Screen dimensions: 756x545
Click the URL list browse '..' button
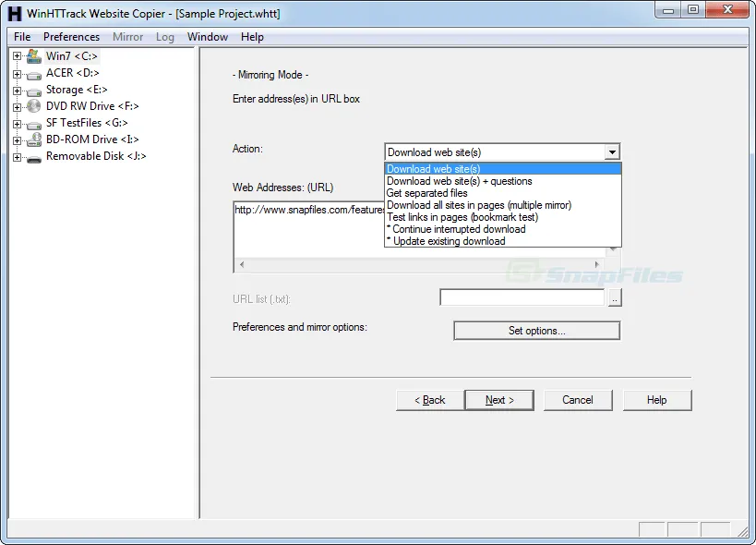pyautogui.click(x=614, y=298)
